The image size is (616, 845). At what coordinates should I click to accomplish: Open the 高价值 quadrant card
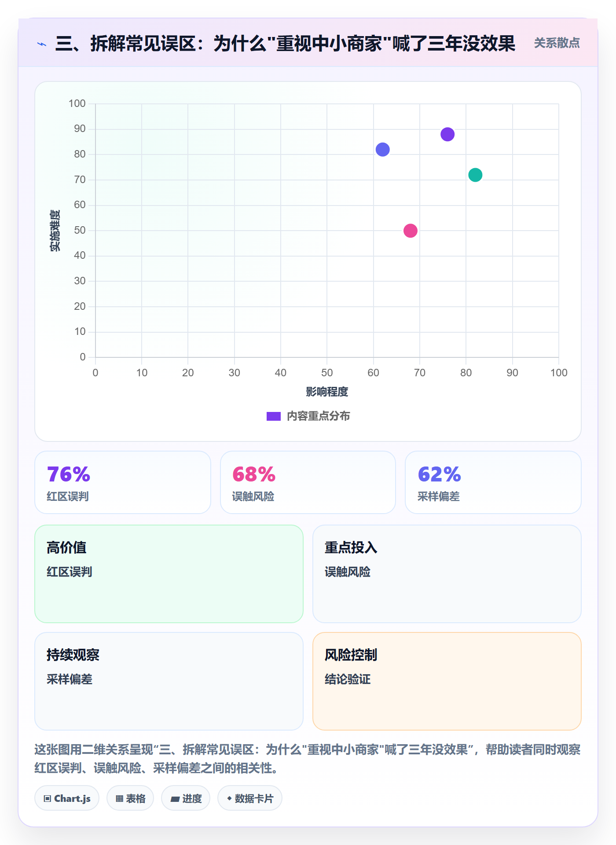169,574
